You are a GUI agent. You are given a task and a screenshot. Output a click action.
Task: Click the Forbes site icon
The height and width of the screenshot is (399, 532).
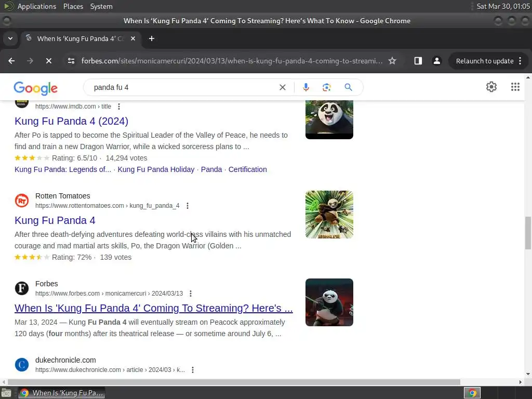[22, 288]
